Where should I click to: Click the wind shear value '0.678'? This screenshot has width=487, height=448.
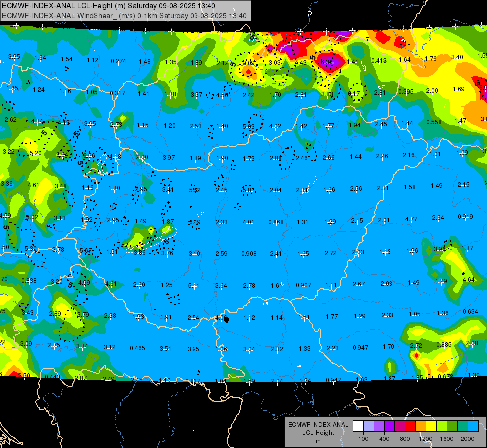pyautogui.click(x=445, y=377)
